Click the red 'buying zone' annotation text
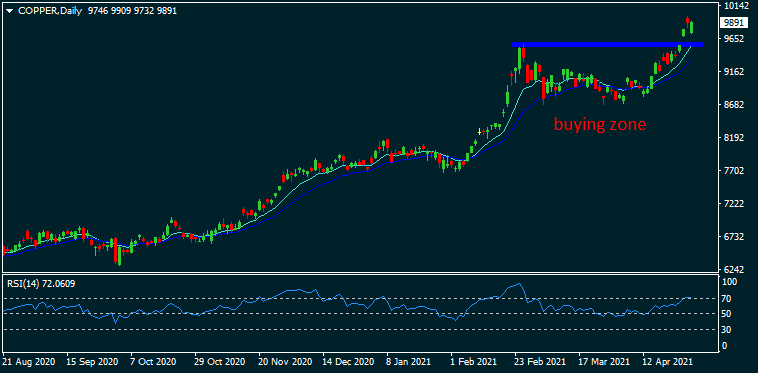The width and height of the screenshot is (758, 373). click(600, 125)
